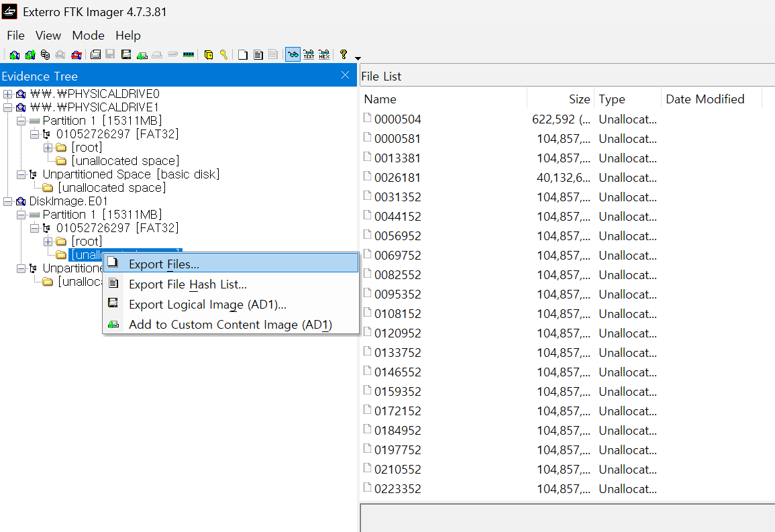
Task: Open the Help menu
Action: point(128,36)
